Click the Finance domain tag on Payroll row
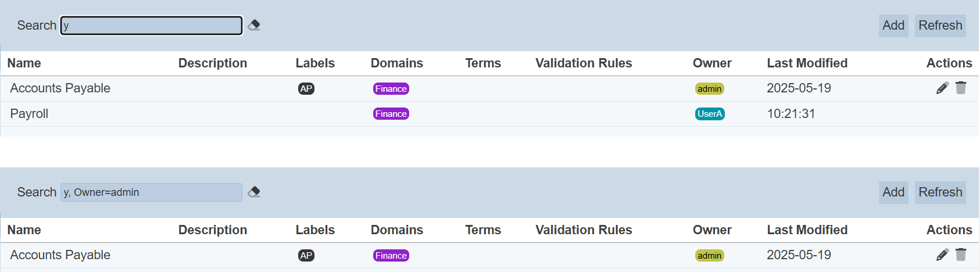Image resolution: width=980 pixels, height=272 pixels. click(x=391, y=114)
